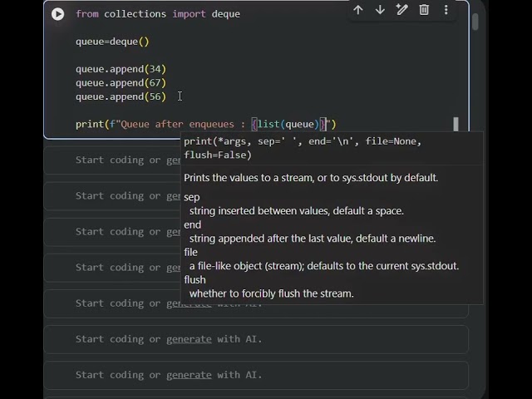
Task: Click the 'queue.append(67)' line
Action: (x=121, y=83)
